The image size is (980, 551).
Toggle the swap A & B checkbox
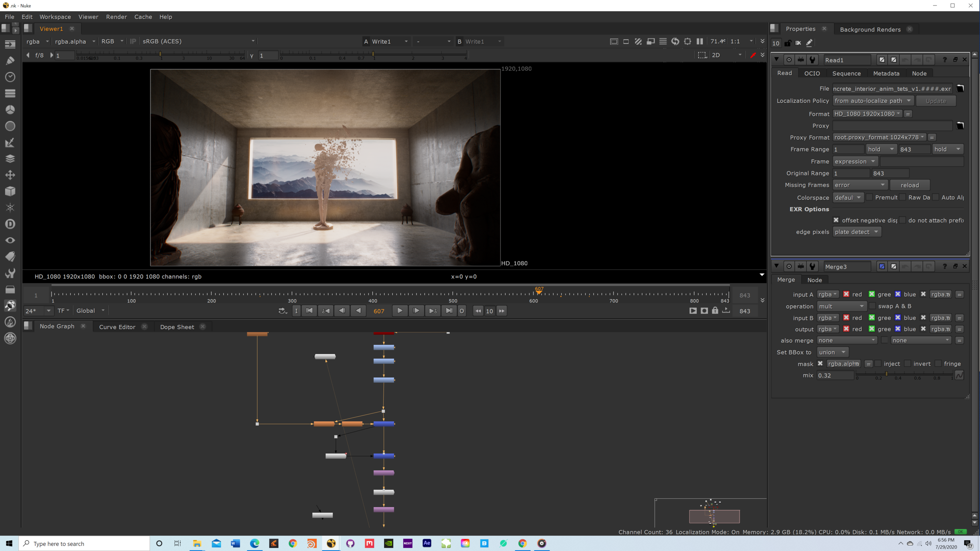pyautogui.click(x=872, y=306)
